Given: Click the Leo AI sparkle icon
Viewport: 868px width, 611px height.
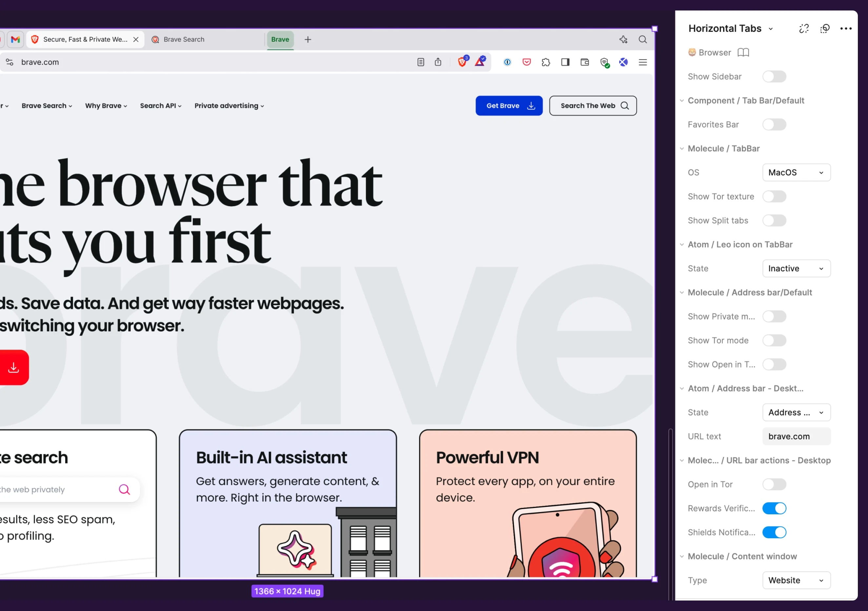Looking at the screenshot, I should [x=623, y=39].
